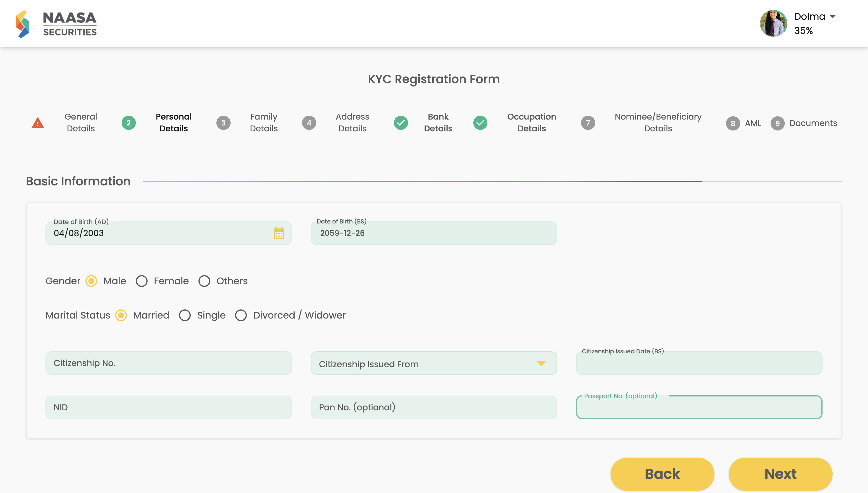Screen dimensions: 868x493
Task: Focus the Citizenship No. field
Action: pyautogui.click(x=169, y=363)
